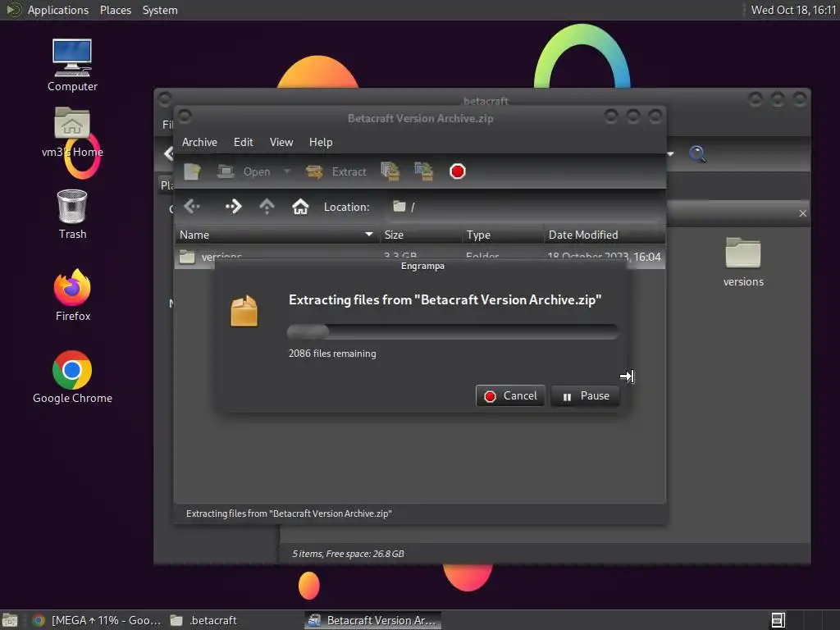The image size is (840, 630).
Task: Expand the Open recent archives dropdown arrow
Action: point(287,171)
